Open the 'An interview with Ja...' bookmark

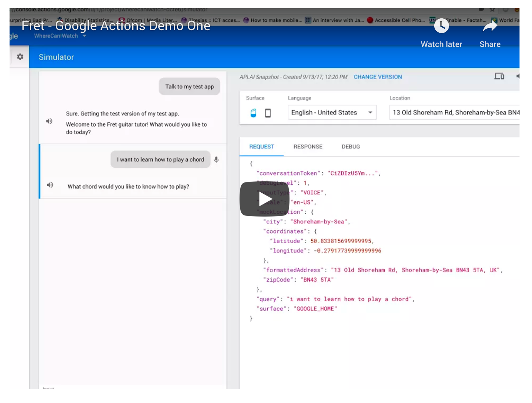(334, 20)
